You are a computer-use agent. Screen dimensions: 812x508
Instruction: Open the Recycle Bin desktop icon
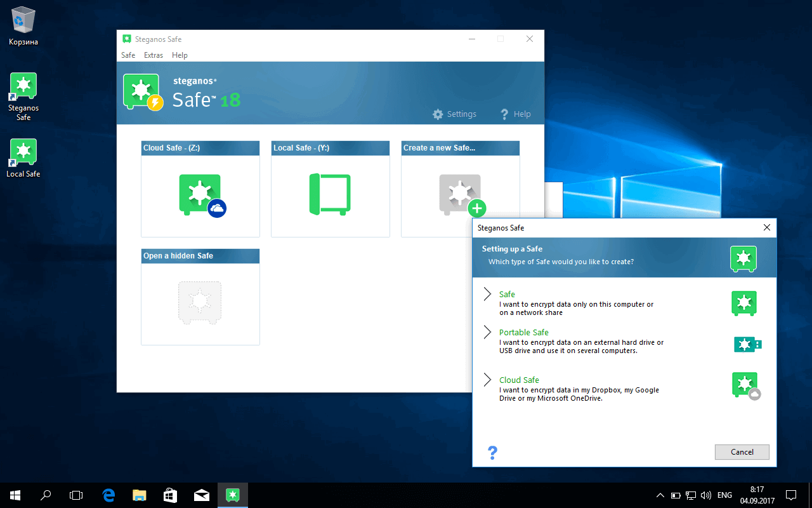23,26
